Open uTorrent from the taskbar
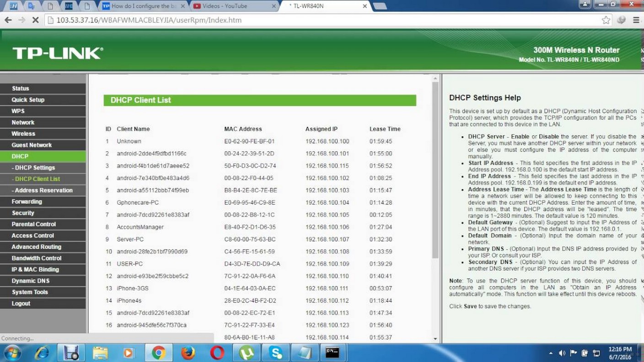Screen dimensions: 644x362 (x=247, y=353)
